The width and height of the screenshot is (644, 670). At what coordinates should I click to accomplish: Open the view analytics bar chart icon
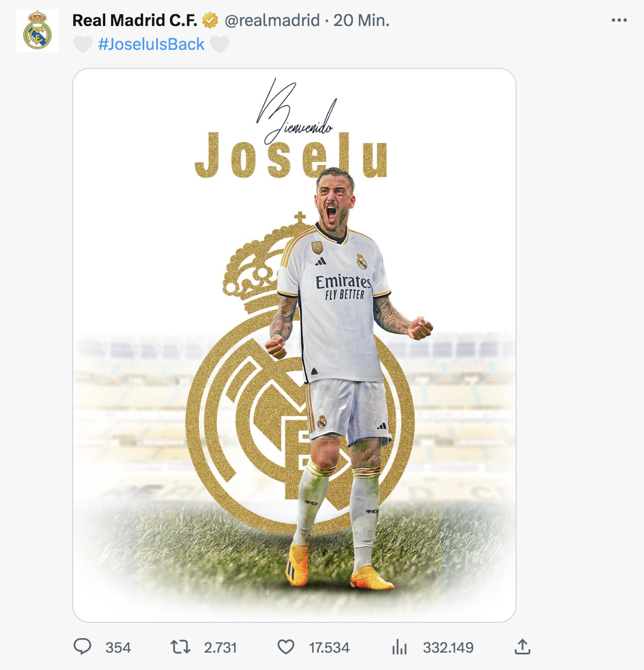[400, 647]
